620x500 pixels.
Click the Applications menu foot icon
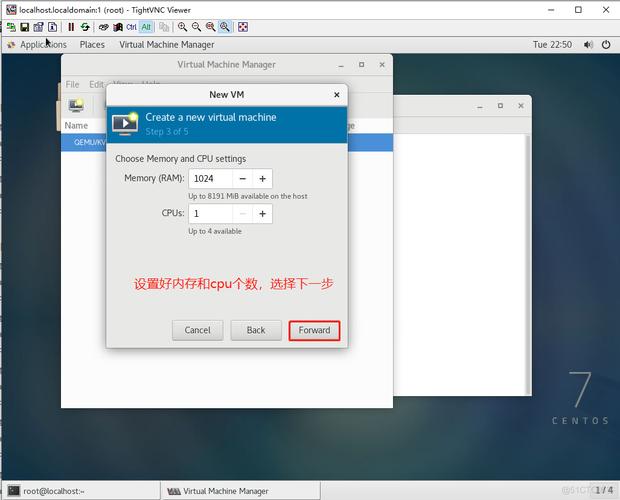pos(11,45)
